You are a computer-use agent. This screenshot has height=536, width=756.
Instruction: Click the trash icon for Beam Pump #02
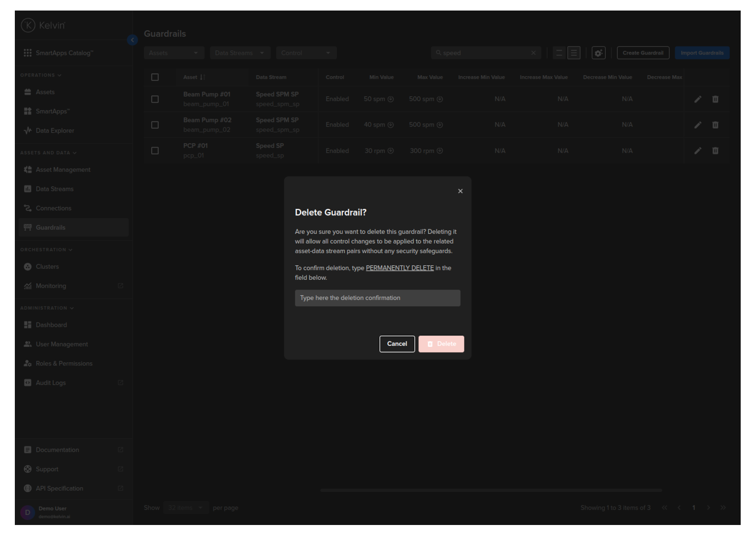click(715, 125)
